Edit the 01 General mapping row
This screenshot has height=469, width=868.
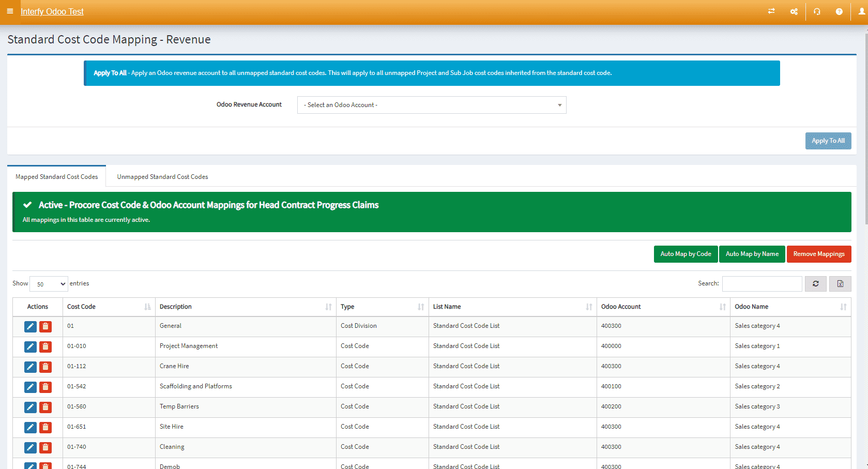click(31, 326)
